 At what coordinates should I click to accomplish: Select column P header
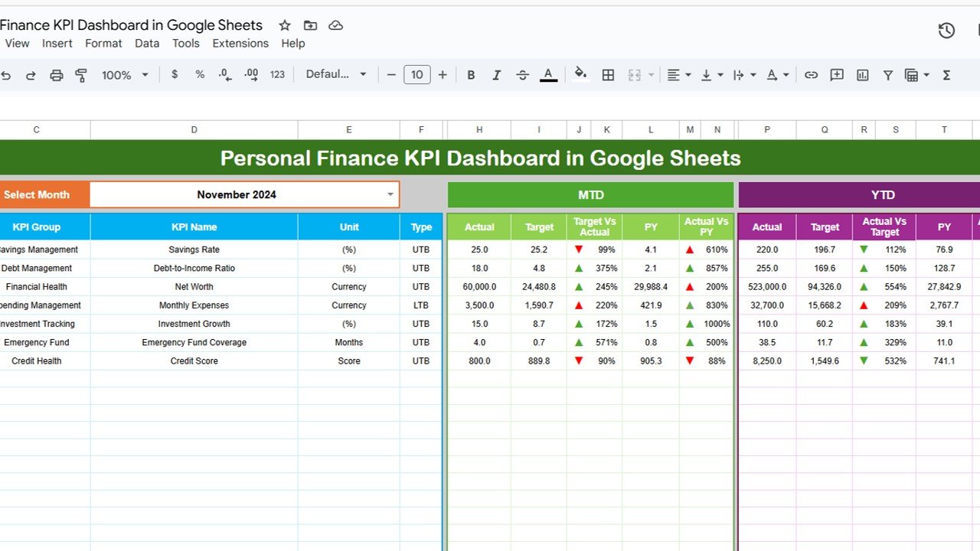click(767, 130)
